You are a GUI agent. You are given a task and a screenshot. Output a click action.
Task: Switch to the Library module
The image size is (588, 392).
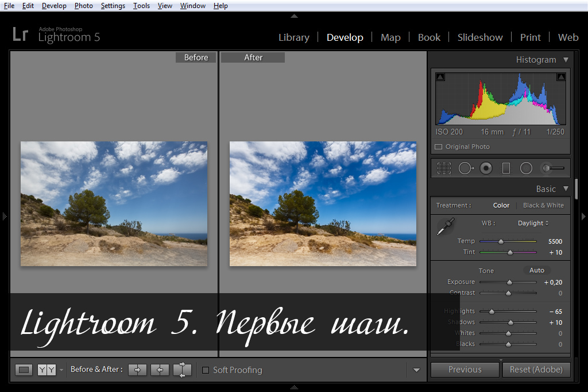pyautogui.click(x=293, y=37)
